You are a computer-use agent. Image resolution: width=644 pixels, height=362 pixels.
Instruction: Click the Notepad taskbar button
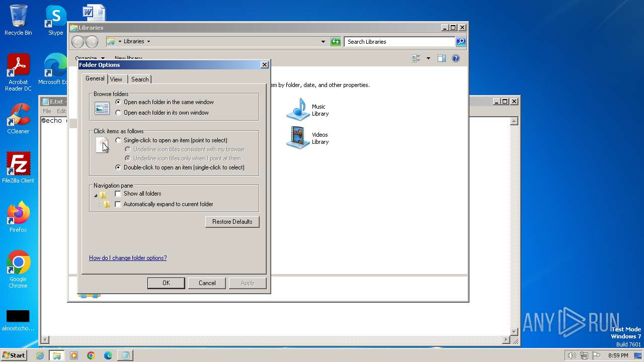pos(125,355)
